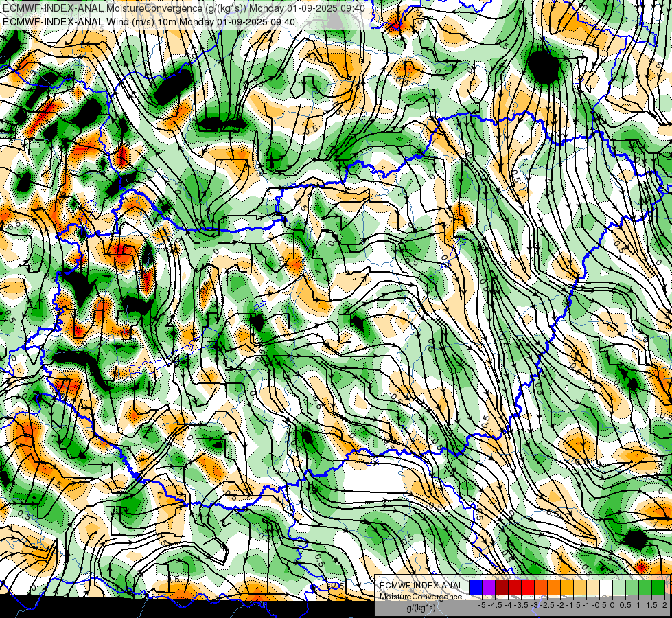Image resolution: width=672 pixels, height=618 pixels.
Task: Pick the red-orange swatch between -3 and -2.5
Action: coord(541,587)
